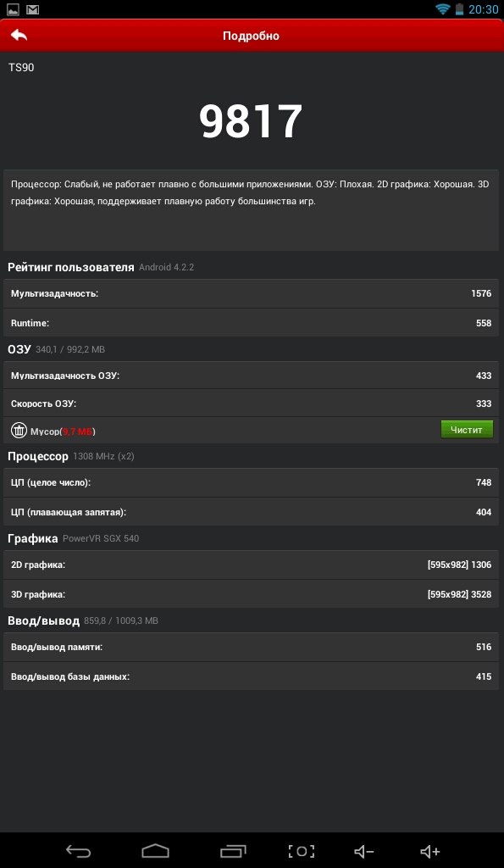
Task: Tap the overall 9817 score
Action: point(251,121)
